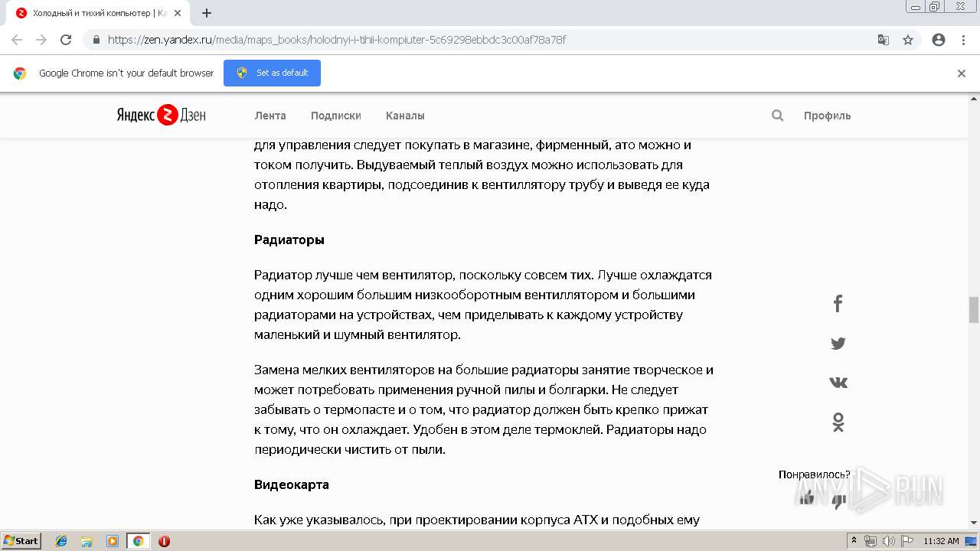
Task: Click scrollbar up arrow
Action: (974, 98)
